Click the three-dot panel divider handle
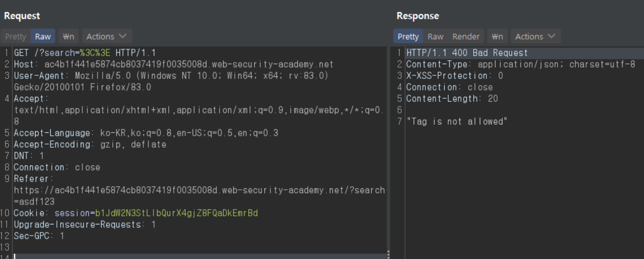 coord(388,254)
